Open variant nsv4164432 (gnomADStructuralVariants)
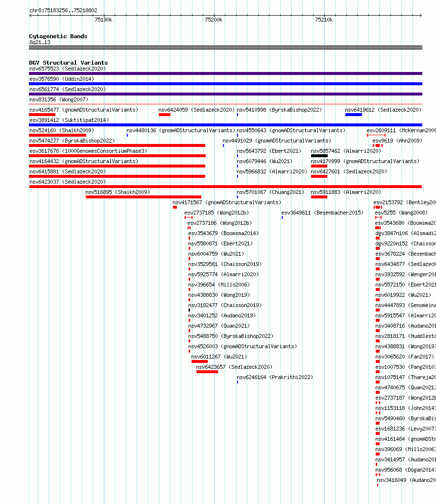436x504 pixels. [x=84, y=161]
